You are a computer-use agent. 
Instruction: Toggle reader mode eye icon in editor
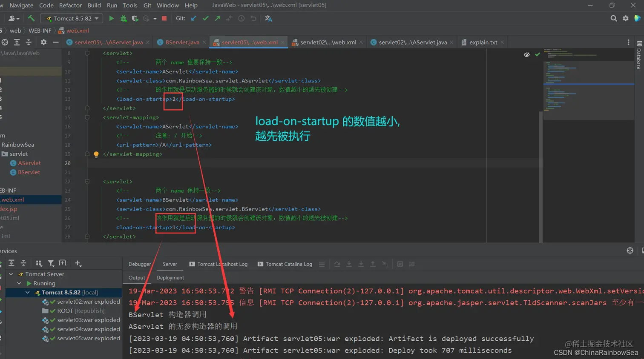527,54
